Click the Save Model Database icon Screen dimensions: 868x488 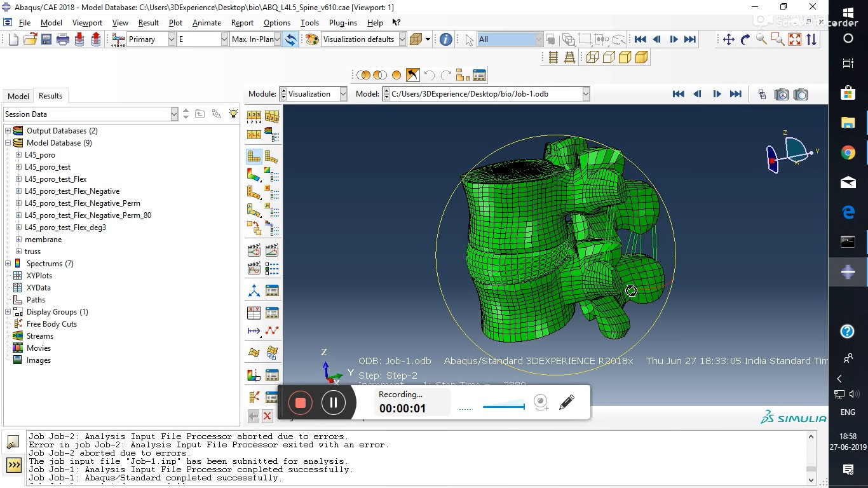pyautogui.click(x=46, y=39)
